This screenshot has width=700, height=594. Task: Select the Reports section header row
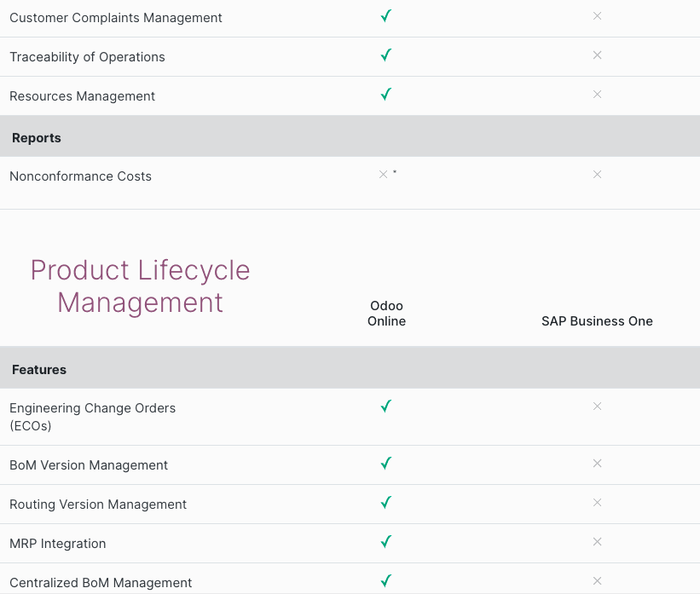tap(350, 137)
